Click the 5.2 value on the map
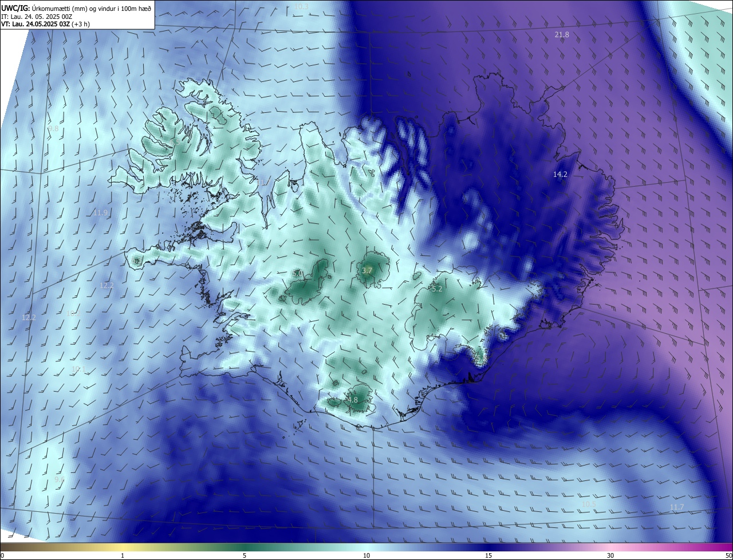 point(437,289)
